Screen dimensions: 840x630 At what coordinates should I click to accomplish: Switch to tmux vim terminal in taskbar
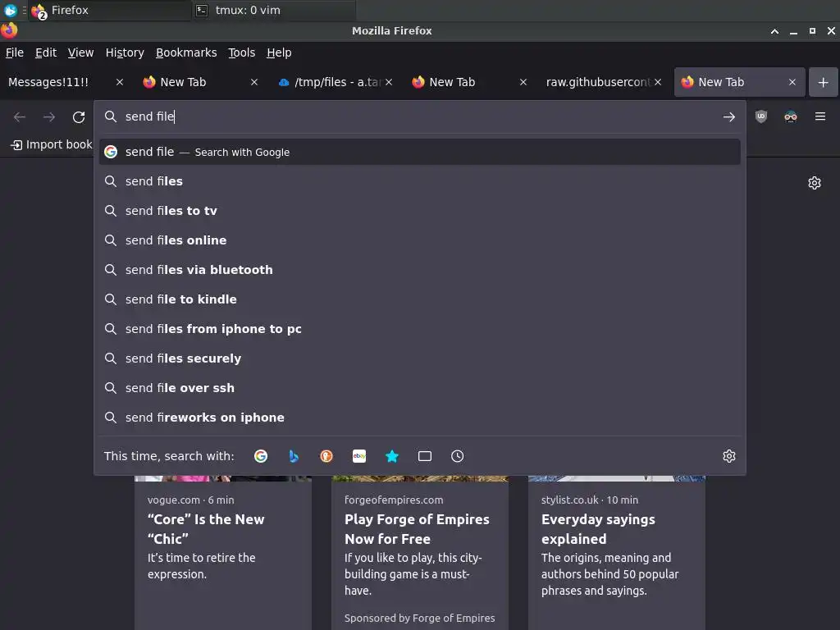(273, 10)
